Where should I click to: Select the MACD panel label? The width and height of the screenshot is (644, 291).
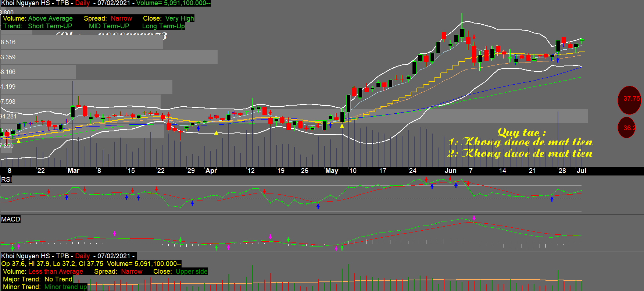pyautogui.click(x=11, y=219)
